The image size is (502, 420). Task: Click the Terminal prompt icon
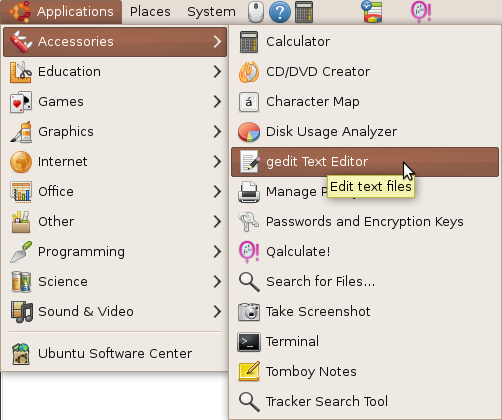click(x=249, y=342)
